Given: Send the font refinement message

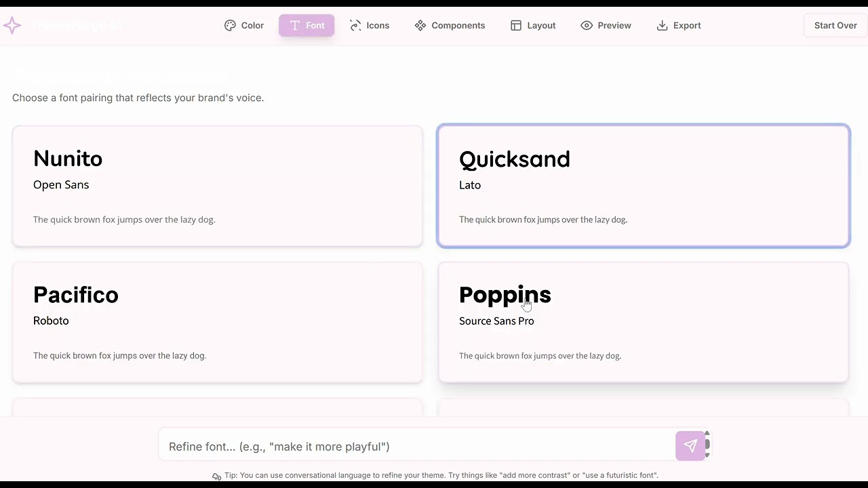Looking at the screenshot, I should click(x=690, y=446).
